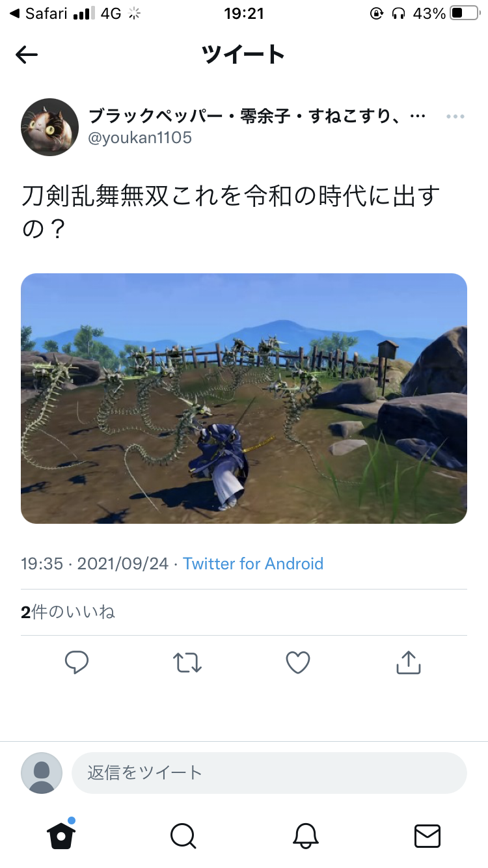This screenshot has width=488, height=868.
Task: Tap the 返信をツイート reply field
Action: (x=269, y=772)
